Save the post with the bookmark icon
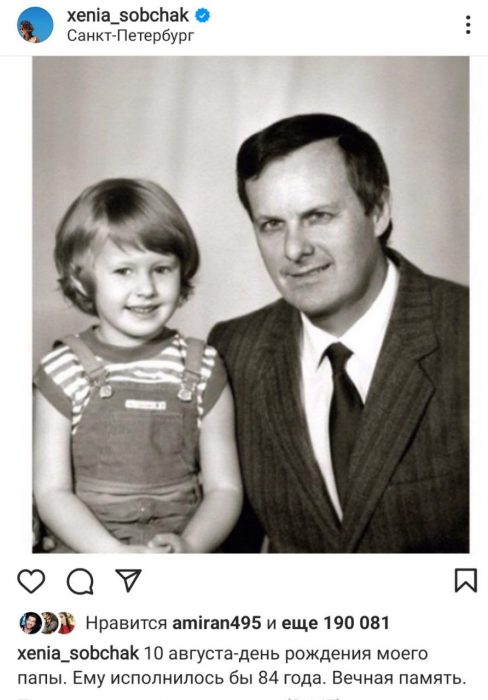488x700 pixels. [x=466, y=580]
